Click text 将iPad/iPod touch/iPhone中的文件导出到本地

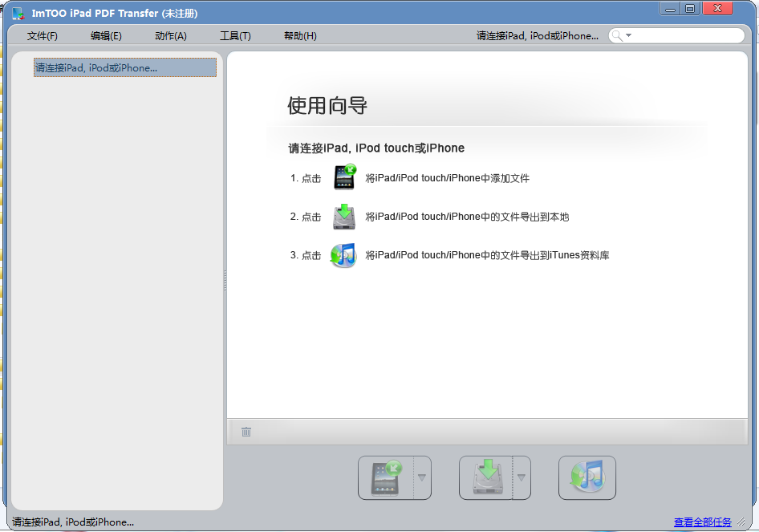coord(467,217)
